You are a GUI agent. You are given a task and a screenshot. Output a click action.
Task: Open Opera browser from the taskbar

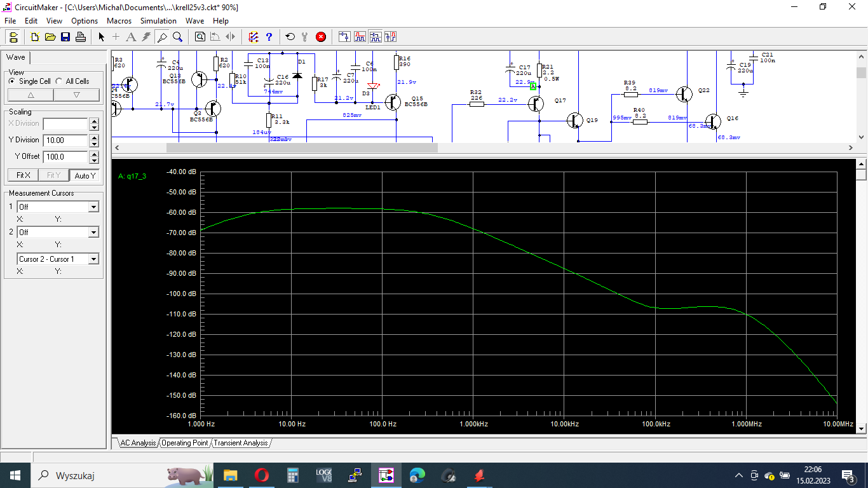pyautogui.click(x=261, y=475)
